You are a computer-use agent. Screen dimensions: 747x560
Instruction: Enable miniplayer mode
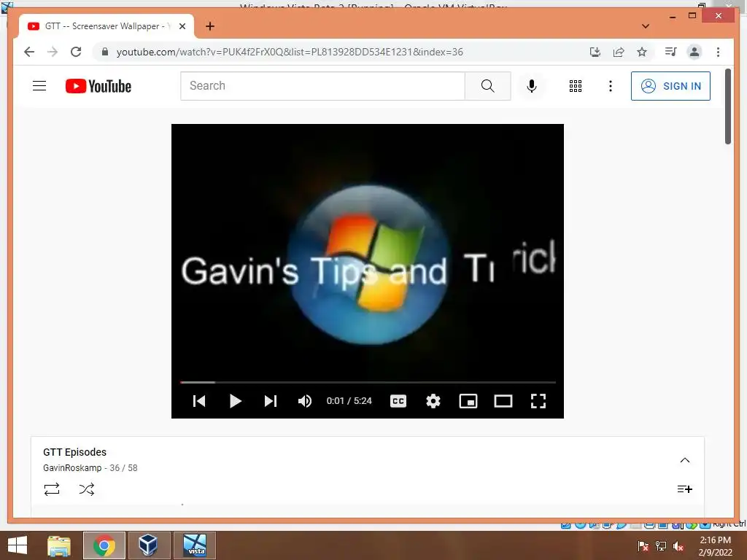(x=468, y=401)
